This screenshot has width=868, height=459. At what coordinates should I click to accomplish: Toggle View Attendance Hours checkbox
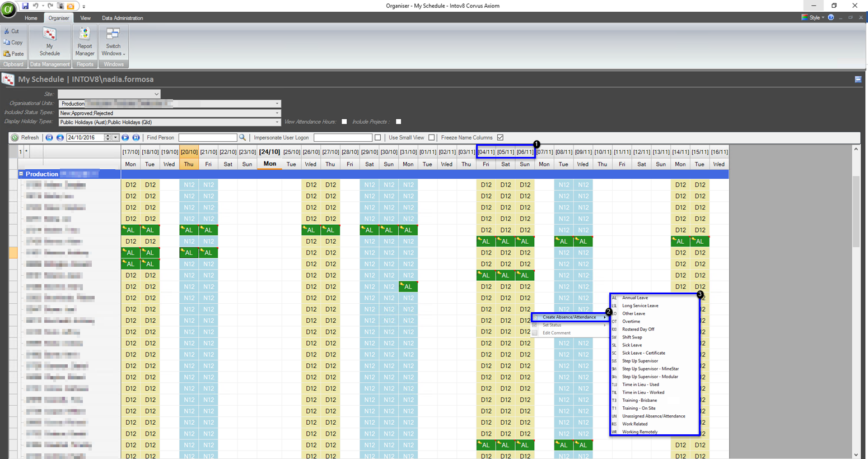tap(344, 122)
